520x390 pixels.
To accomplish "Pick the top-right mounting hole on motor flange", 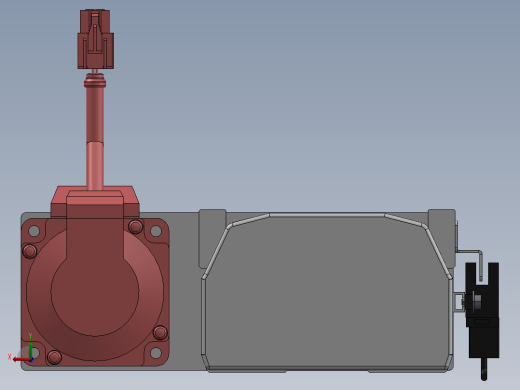I will coord(156,230).
